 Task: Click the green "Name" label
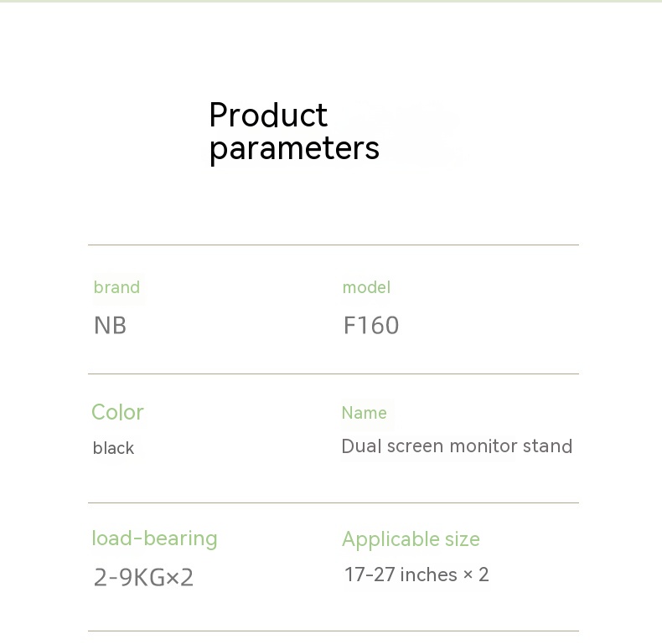[364, 413]
